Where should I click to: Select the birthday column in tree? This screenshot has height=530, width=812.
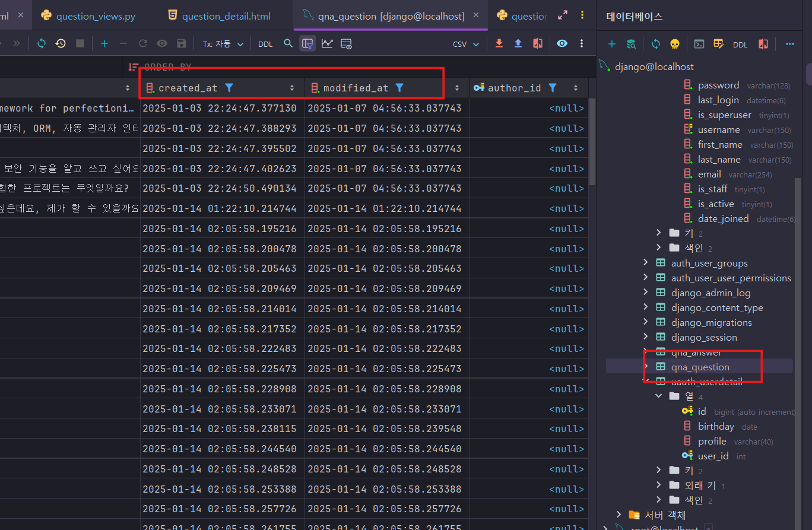point(716,426)
